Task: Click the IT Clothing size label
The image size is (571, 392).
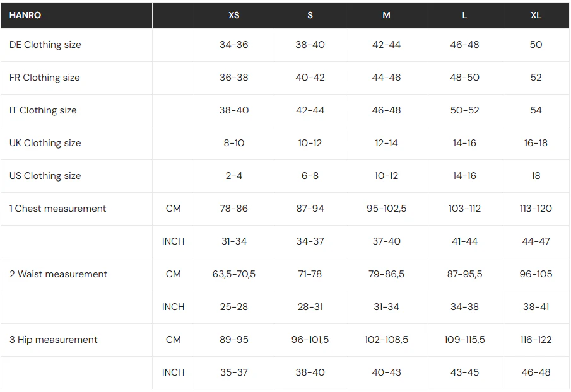Action: point(43,110)
